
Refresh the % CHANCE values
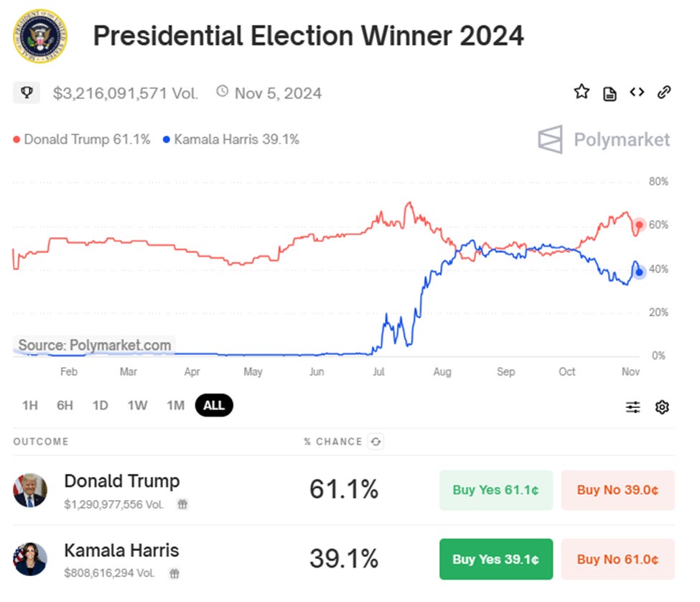tap(376, 442)
